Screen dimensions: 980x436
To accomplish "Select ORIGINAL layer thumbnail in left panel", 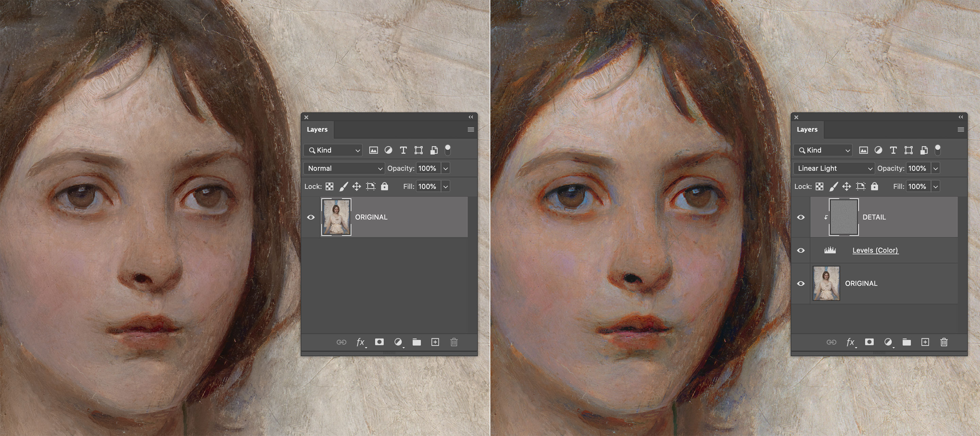I will click(x=336, y=217).
